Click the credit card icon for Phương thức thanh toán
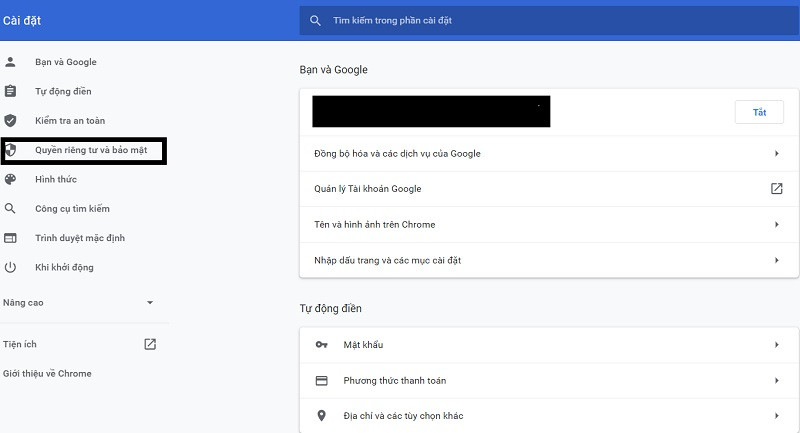Image resolution: width=800 pixels, height=433 pixels. 321,381
